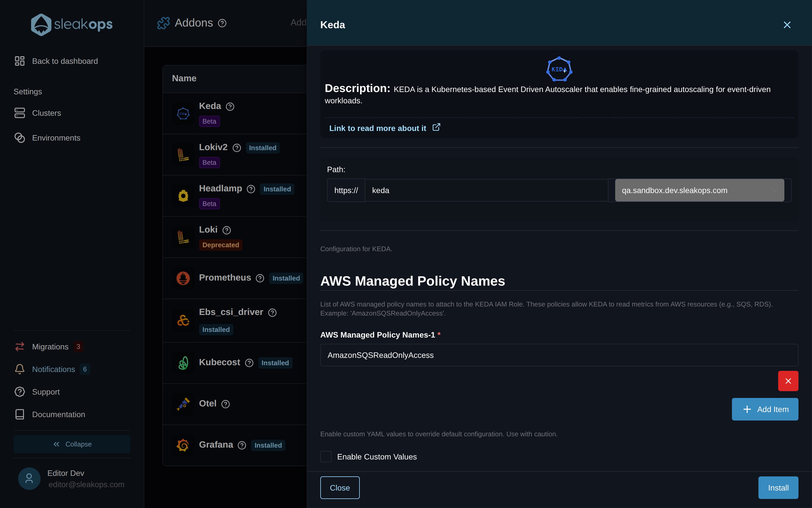Click the Install button
Viewport: 812px width, 508px height.
[x=778, y=487]
